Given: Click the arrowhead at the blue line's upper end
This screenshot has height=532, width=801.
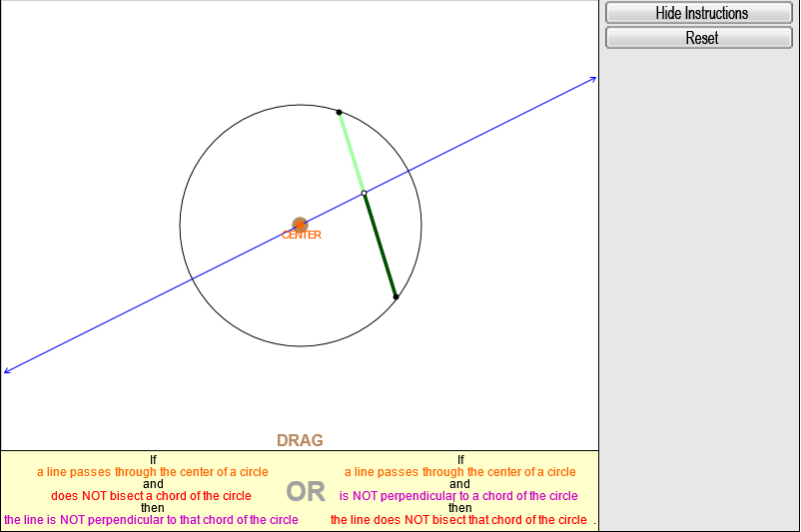Looking at the screenshot, I should click(592, 79).
